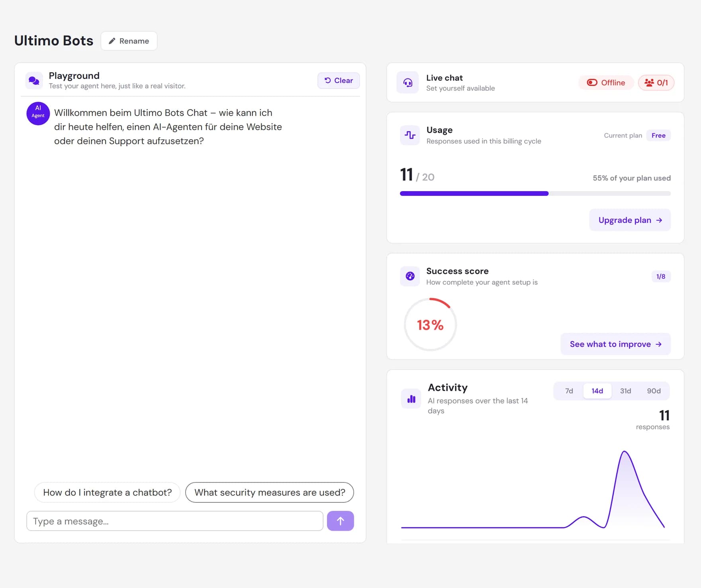Click the AI Agent avatar

pyautogui.click(x=38, y=113)
